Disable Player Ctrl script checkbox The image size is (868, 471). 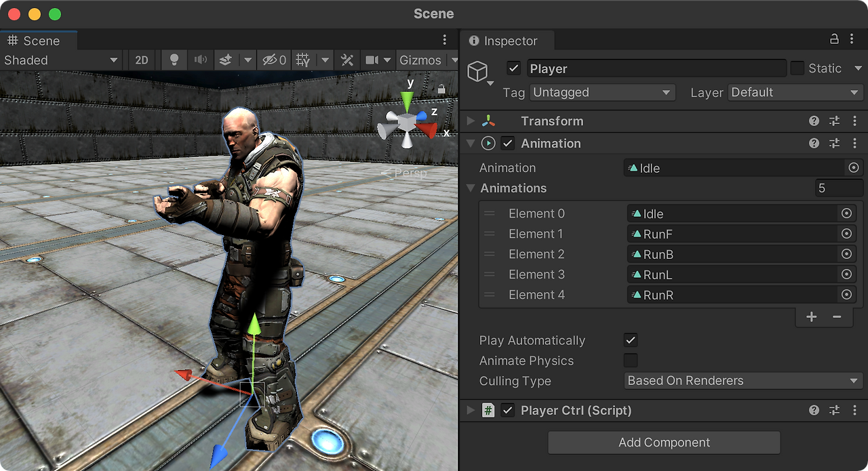508,410
